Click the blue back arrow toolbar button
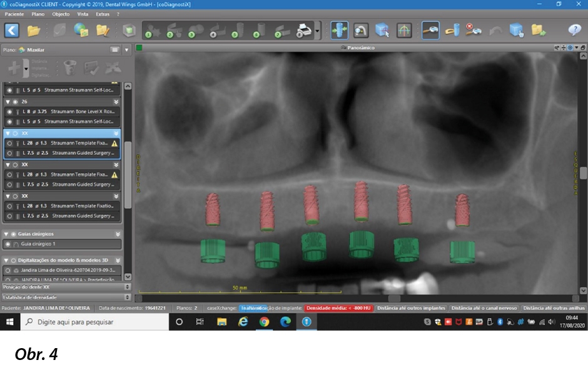The height and width of the screenshot is (375, 588). point(12,31)
